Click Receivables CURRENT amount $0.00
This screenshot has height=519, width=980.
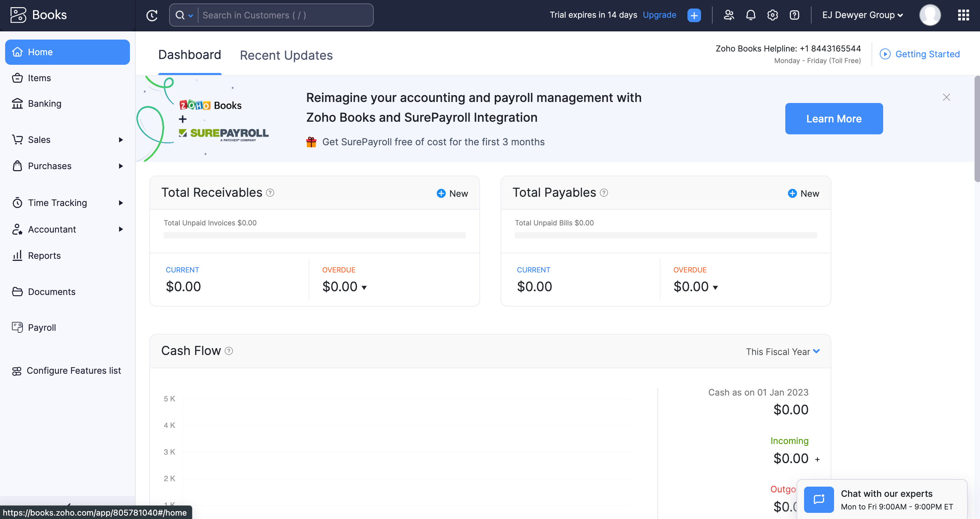click(183, 286)
